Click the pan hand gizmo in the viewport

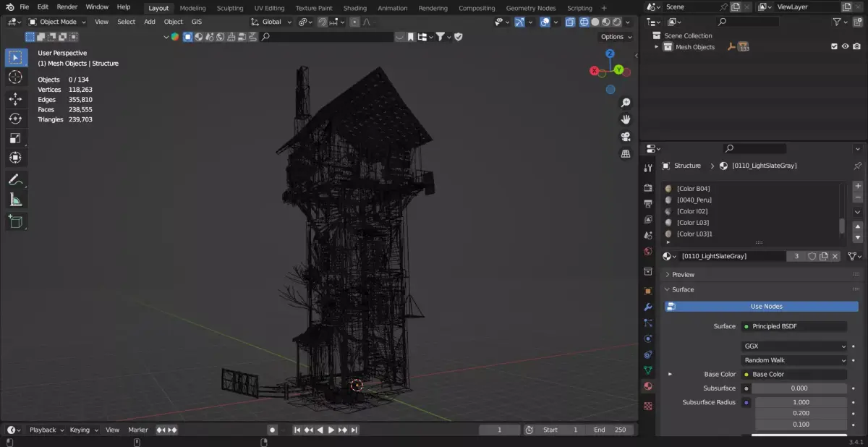tap(626, 119)
